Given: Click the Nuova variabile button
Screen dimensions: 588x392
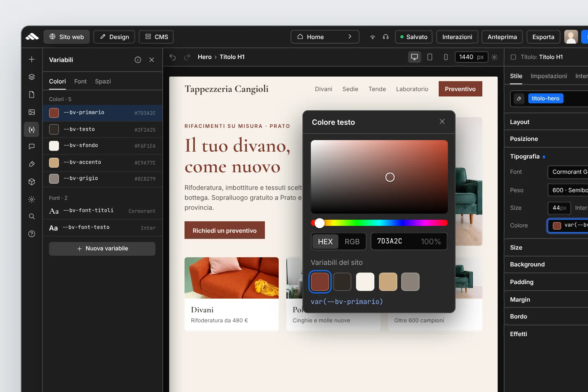Looking at the screenshot, I should click(x=102, y=248).
